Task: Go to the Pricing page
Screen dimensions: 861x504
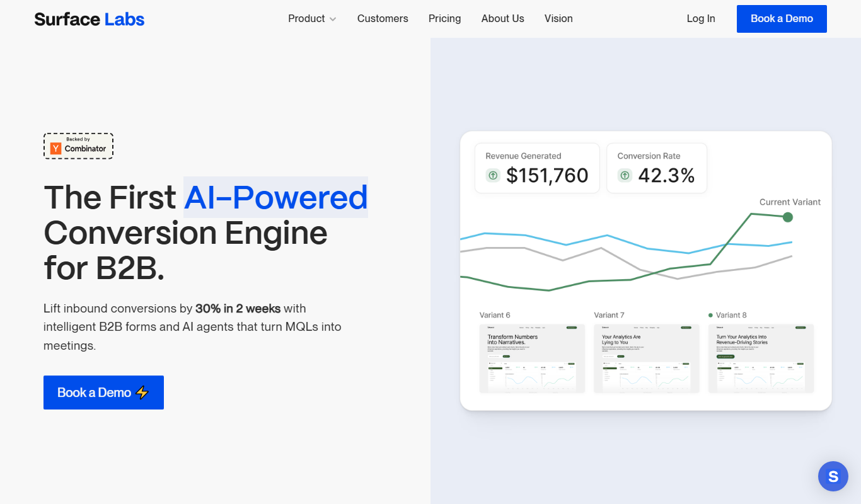Action: tap(445, 19)
